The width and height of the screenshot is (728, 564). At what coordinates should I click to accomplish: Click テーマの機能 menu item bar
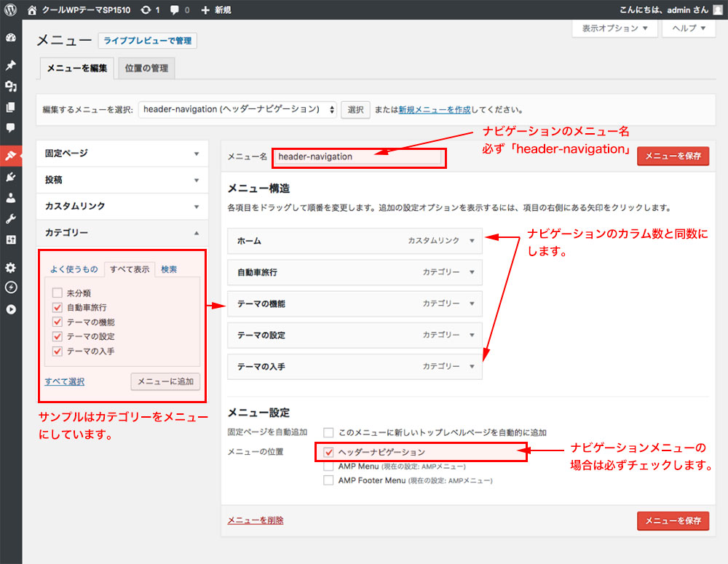click(355, 303)
